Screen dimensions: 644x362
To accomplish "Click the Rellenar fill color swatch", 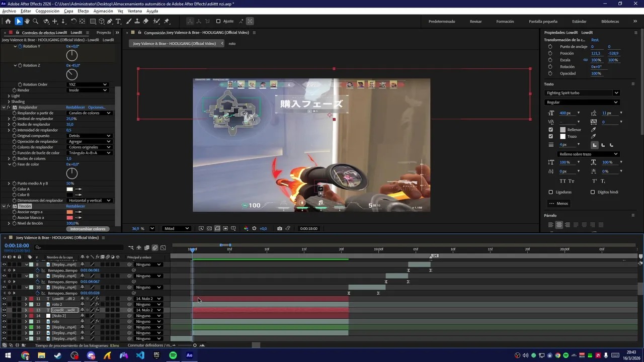I will pyautogui.click(x=562, y=130).
